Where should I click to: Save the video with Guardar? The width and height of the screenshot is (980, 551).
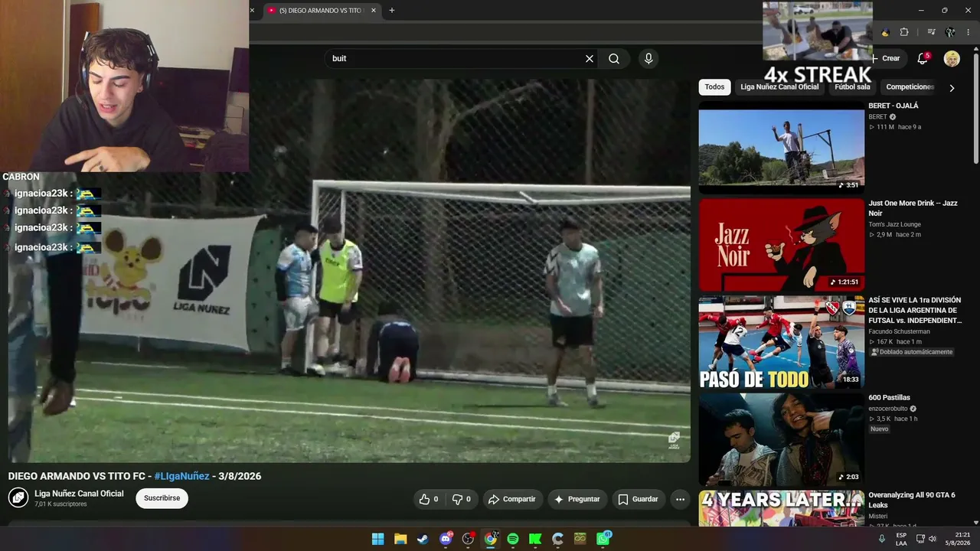[x=639, y=499]
